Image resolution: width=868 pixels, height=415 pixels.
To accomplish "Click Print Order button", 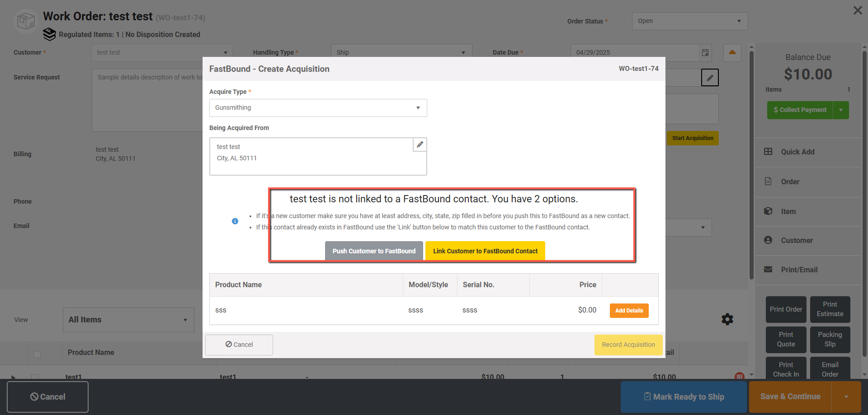I will [786, 309].
